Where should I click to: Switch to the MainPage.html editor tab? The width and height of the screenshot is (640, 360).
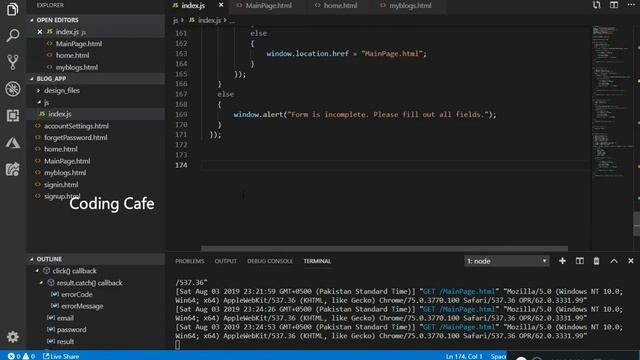coord(264,5)
